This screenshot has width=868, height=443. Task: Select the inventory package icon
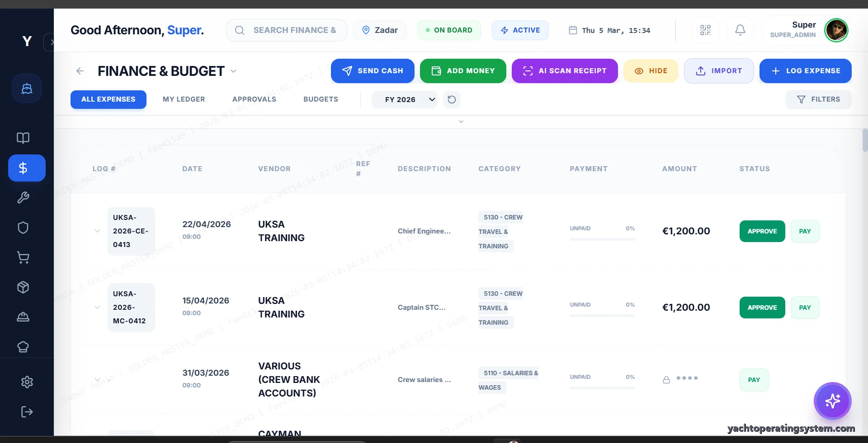click(23, 287)
